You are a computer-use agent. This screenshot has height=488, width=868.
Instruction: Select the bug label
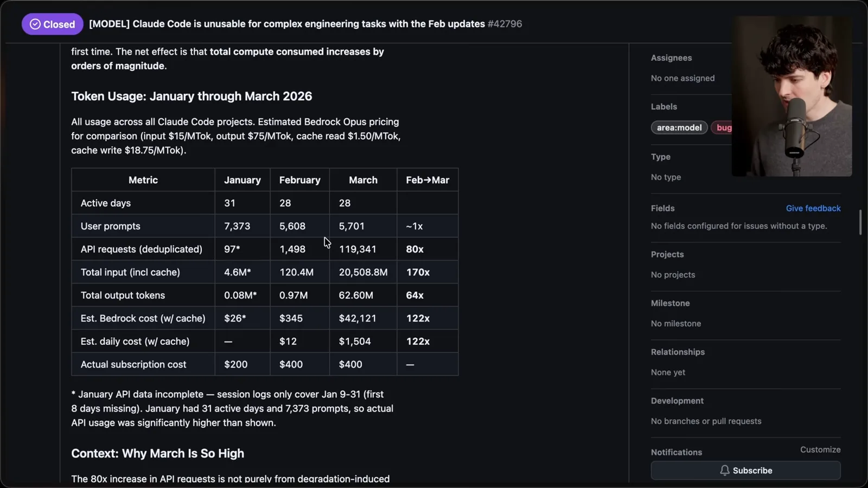pyautogui.click(x=723, y=128)
